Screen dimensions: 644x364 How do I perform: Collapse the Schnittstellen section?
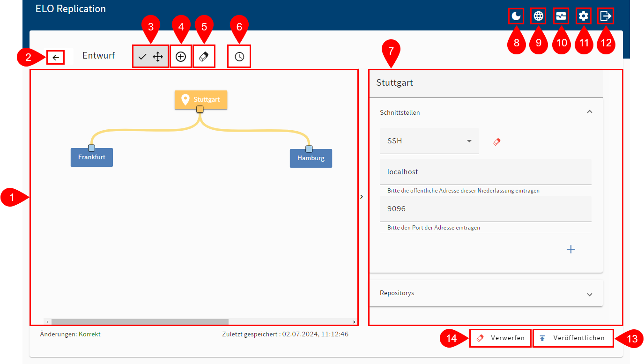click(x=590, y=112)
